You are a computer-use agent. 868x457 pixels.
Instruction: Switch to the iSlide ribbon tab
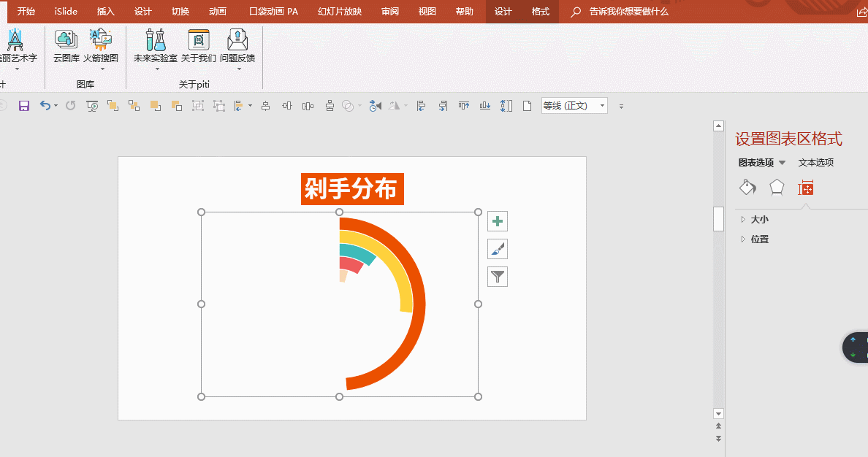point(66,12)
